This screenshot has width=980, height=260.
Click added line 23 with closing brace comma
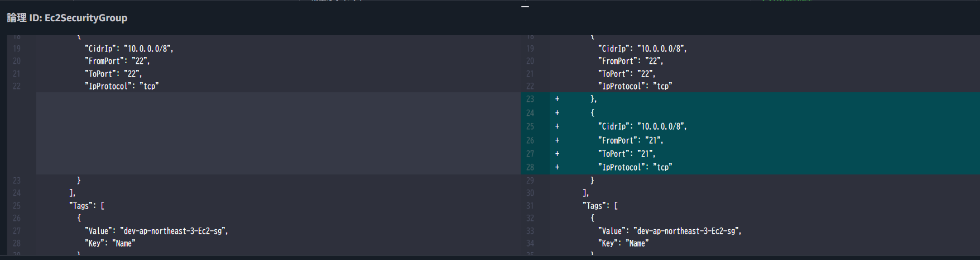pyautogui.click(x=594, y=99)
